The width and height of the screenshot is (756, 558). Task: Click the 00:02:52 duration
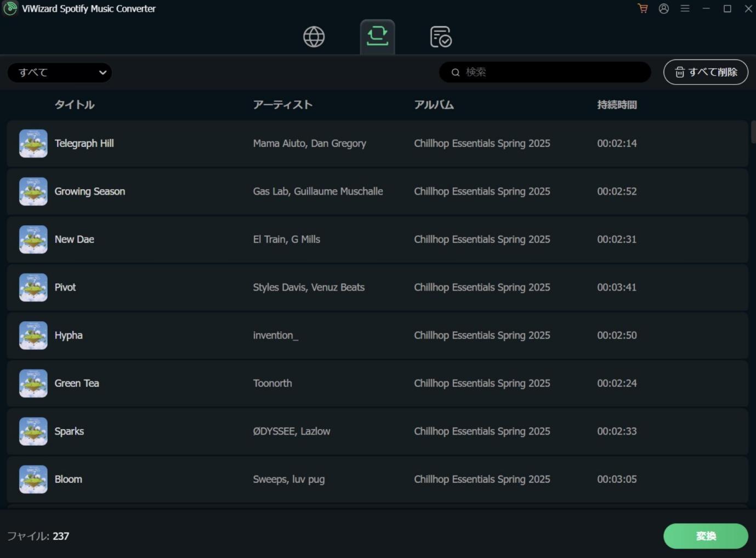click(x=617, y=191)
